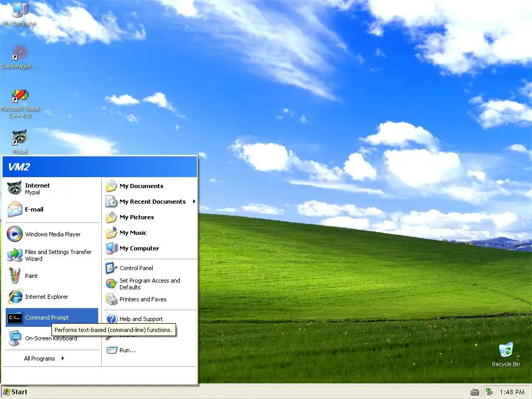The height and width of the screenshot is (399, 532).
Task: Launch Internet Mypal from Start menu
Action: pyautogui.click(x=52, y=189)
